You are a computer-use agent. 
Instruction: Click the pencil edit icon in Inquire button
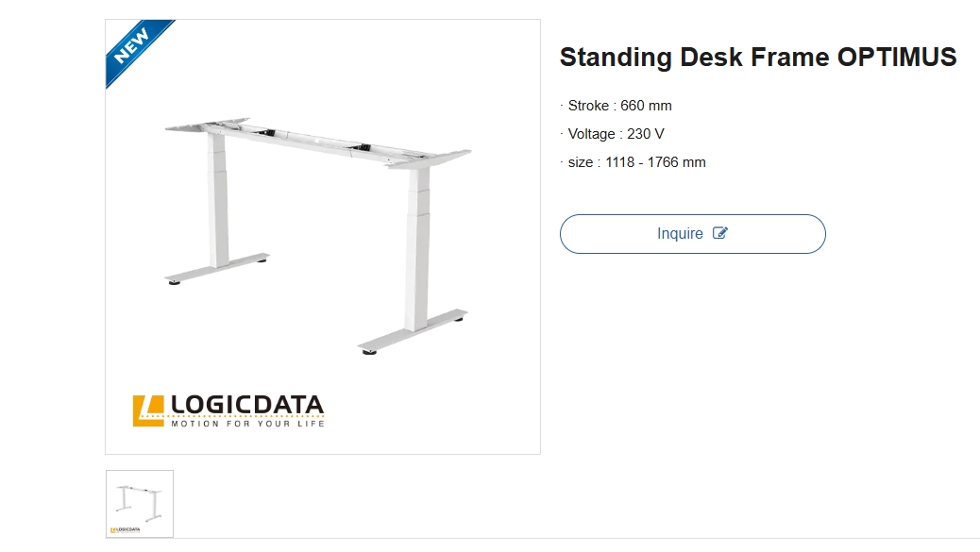click(x=720, y=233)
